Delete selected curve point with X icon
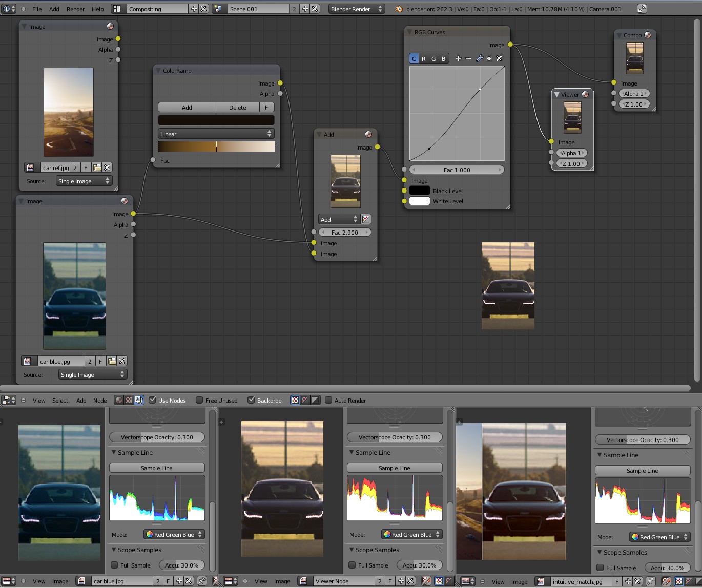702x588 pixels. click(x=499, y=58)
